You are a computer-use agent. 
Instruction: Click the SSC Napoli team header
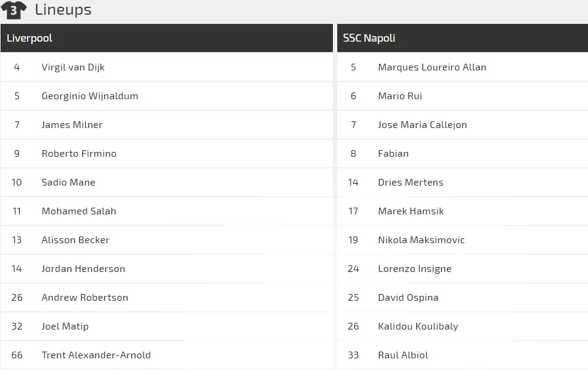click(x=369, y=38)
